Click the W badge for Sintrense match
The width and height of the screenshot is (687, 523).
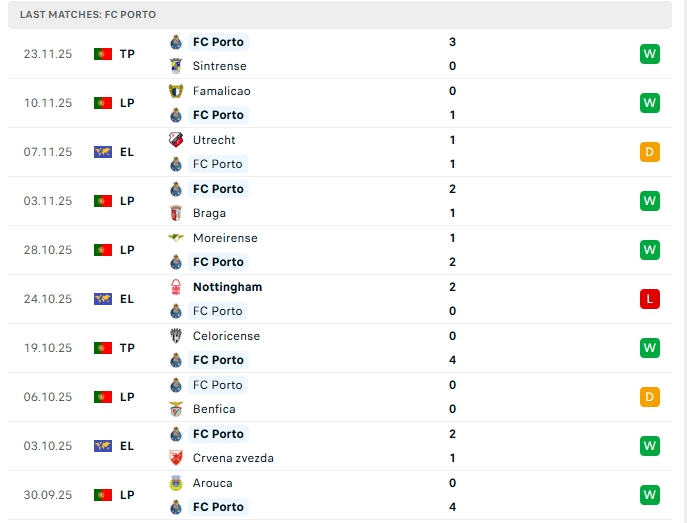click(x=650, y=54)
